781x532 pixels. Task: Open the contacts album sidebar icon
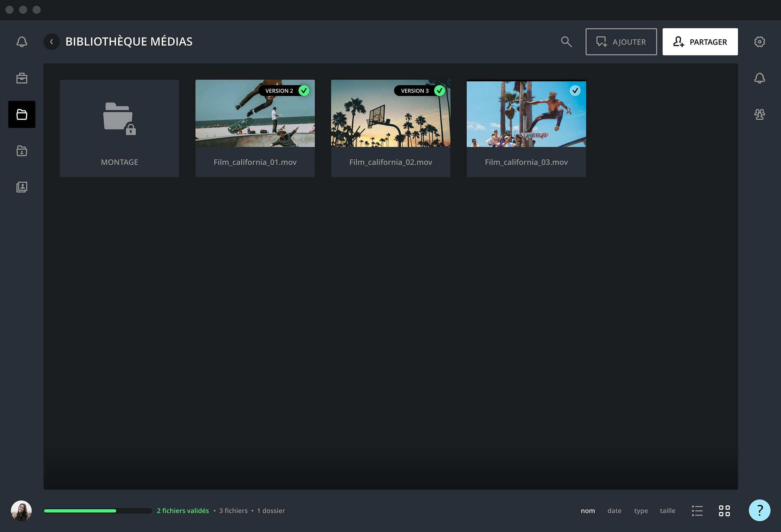tap(22, 187)
